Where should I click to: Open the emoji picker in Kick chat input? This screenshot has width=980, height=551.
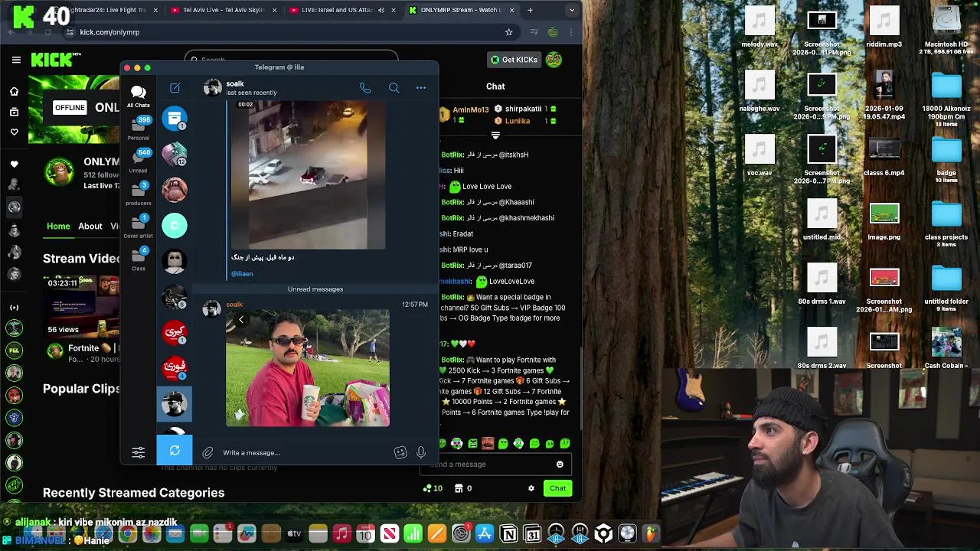(x=560, y=465)
